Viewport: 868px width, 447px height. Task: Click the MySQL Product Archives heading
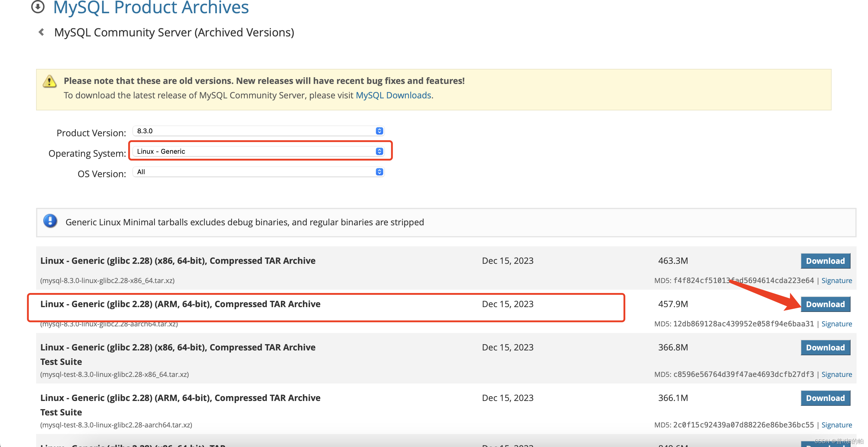(151, 8)
